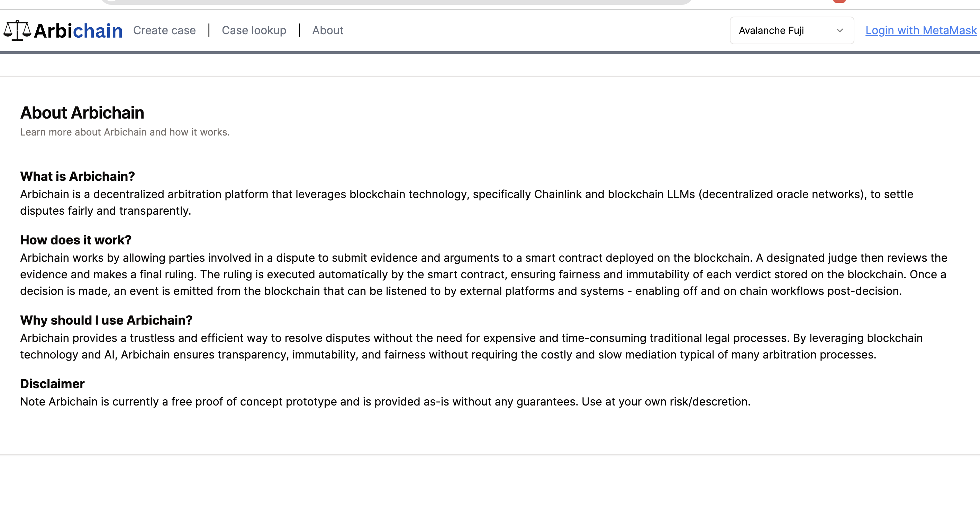
Task: Go to Case lookup
Action: point(254,30)
